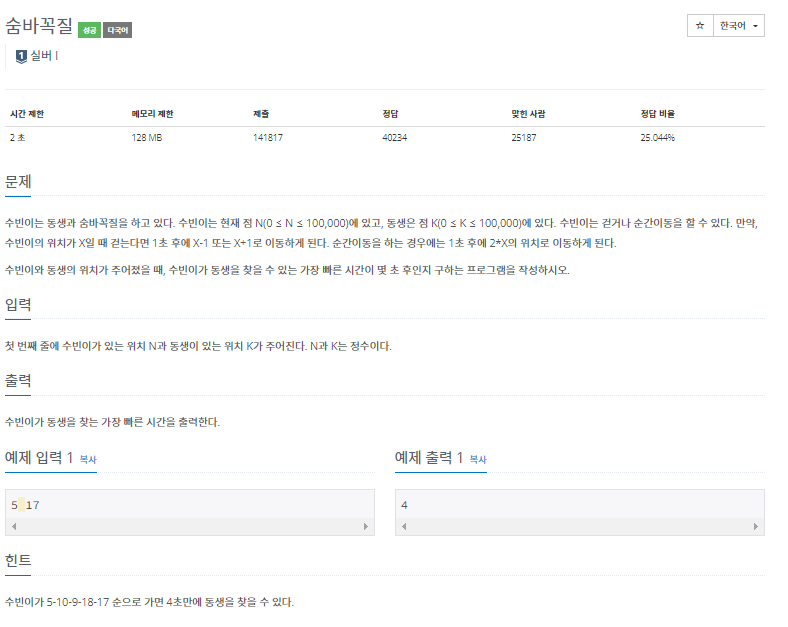Screen dimensions: 788x627
Task: Click the 메모리 제한 column header
Action: (x=152, y=114)
